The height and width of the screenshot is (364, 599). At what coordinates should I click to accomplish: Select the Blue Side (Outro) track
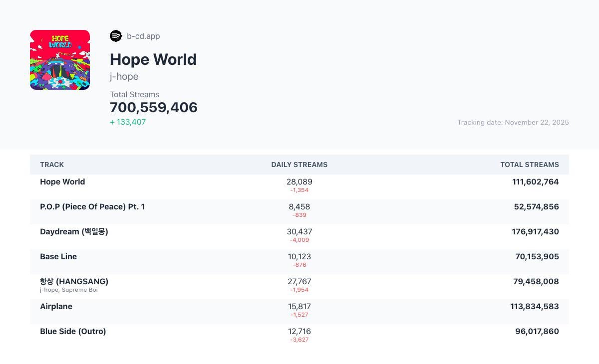pyautogui.click(x=73, y=332)
